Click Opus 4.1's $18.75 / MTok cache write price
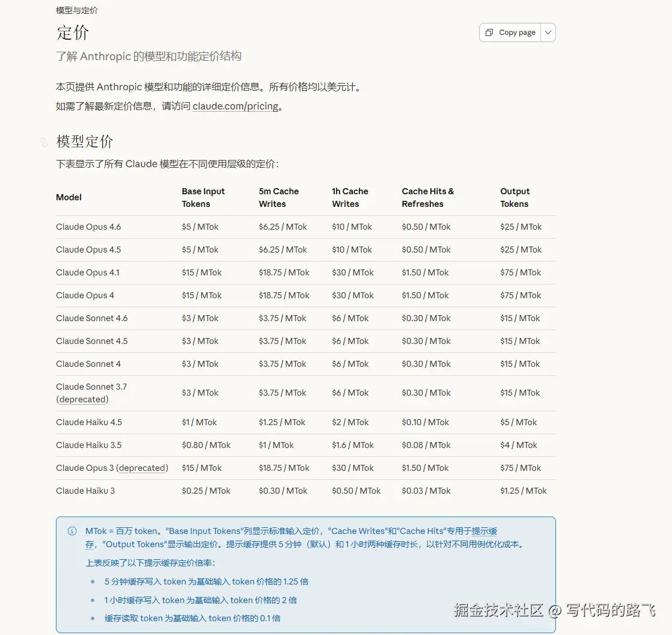672x635 pixels. [284, 272]
